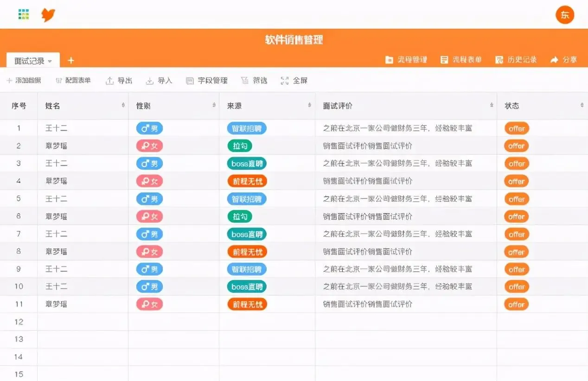Open 流程表单 process forms

(461, 59)
